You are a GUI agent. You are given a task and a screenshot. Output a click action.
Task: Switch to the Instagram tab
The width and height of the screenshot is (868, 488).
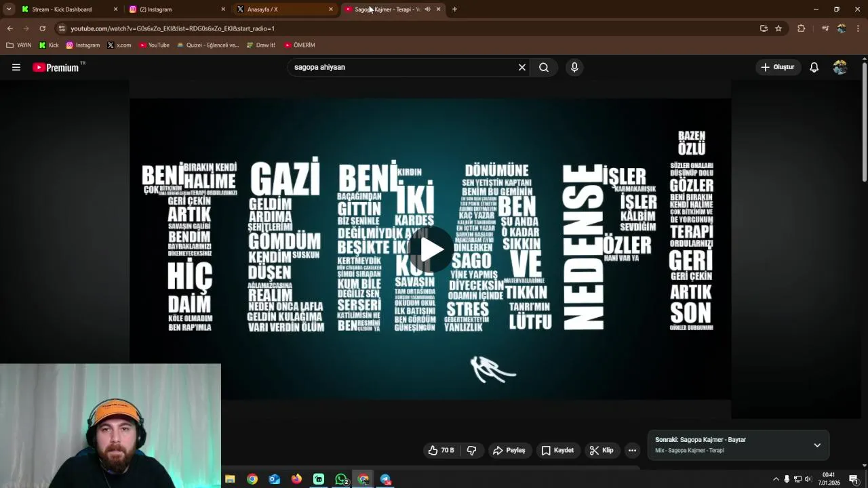pyautogui.click(x=176, y=9)
